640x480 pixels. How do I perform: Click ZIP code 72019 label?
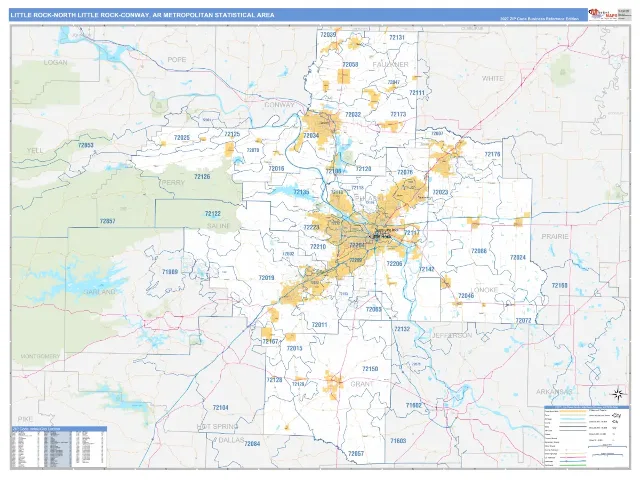[x=266, y=278]
